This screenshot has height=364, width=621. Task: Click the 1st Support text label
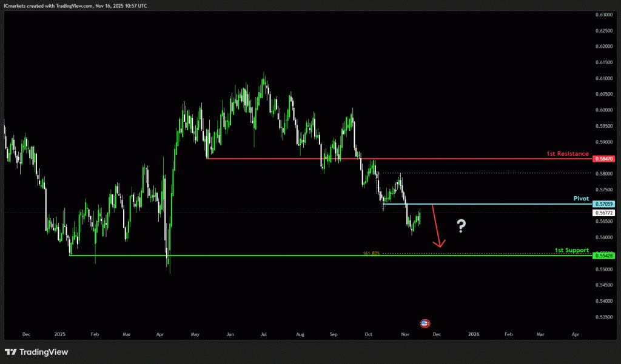coord(572,250)
